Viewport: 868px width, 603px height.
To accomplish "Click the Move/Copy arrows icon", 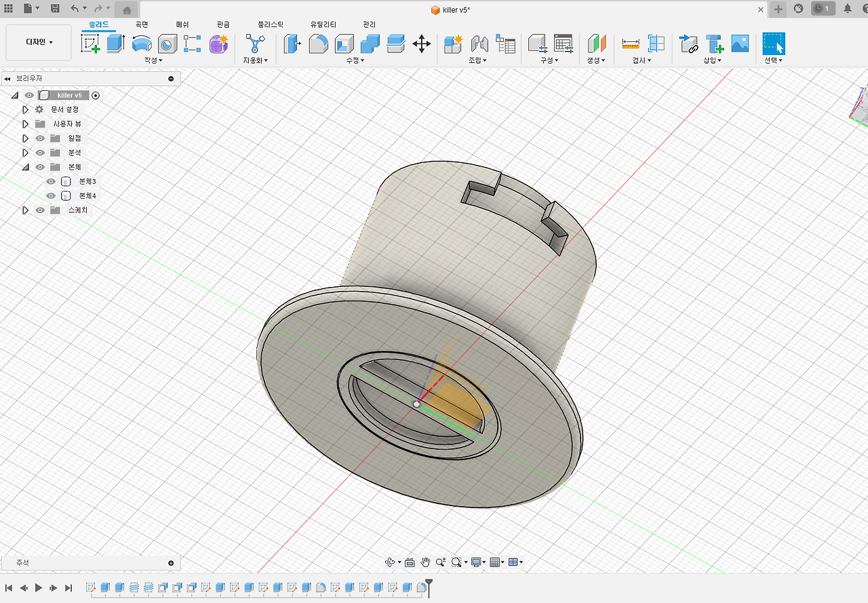I will click(421, 44).
